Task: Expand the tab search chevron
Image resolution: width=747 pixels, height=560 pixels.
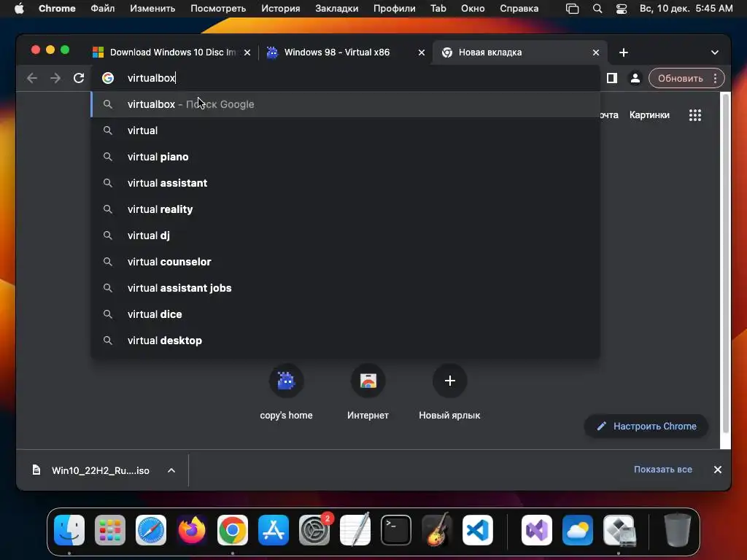Action: point(715,52)
